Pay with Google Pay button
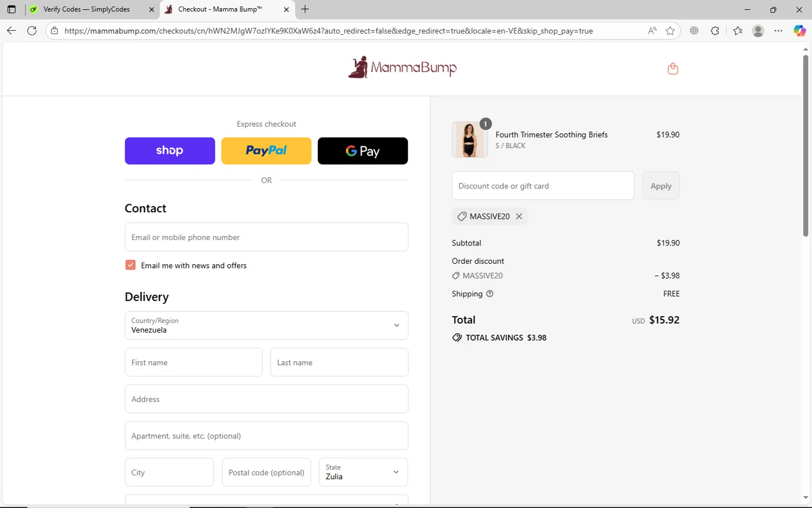 [363, 151]
